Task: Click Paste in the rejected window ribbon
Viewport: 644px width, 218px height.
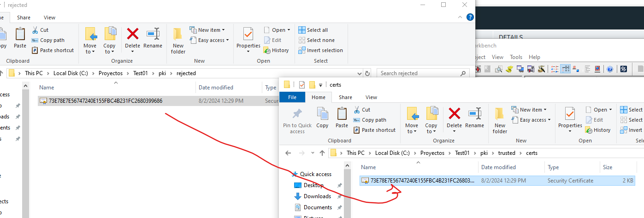Action: [x=20, y=38]
